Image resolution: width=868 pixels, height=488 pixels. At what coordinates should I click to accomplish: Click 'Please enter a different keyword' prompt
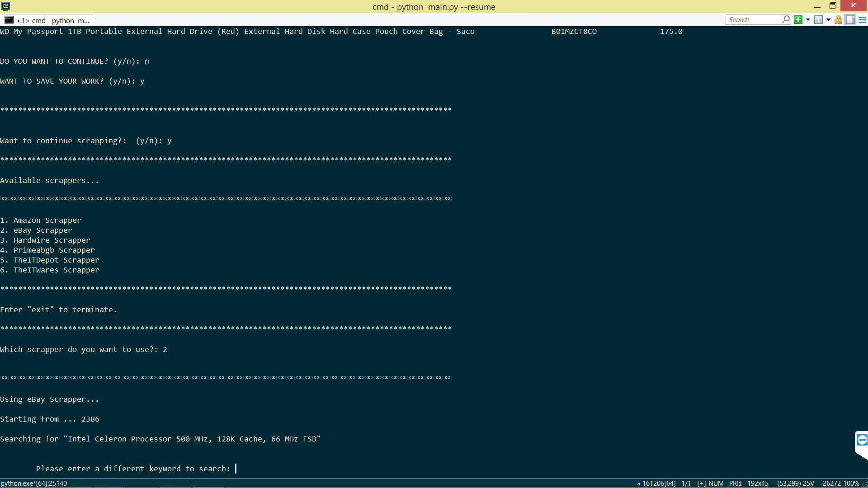pyautogui.click(x=133, y=469)
